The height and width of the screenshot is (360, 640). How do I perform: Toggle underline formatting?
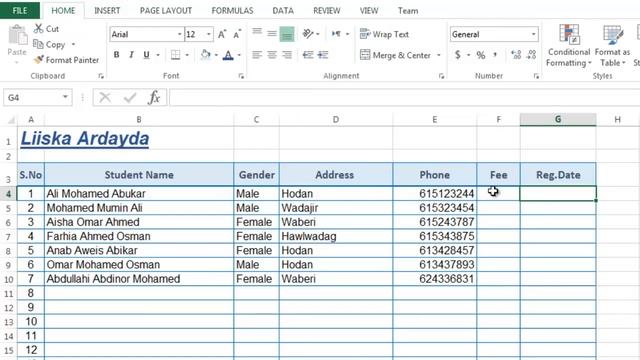point(146,55)
